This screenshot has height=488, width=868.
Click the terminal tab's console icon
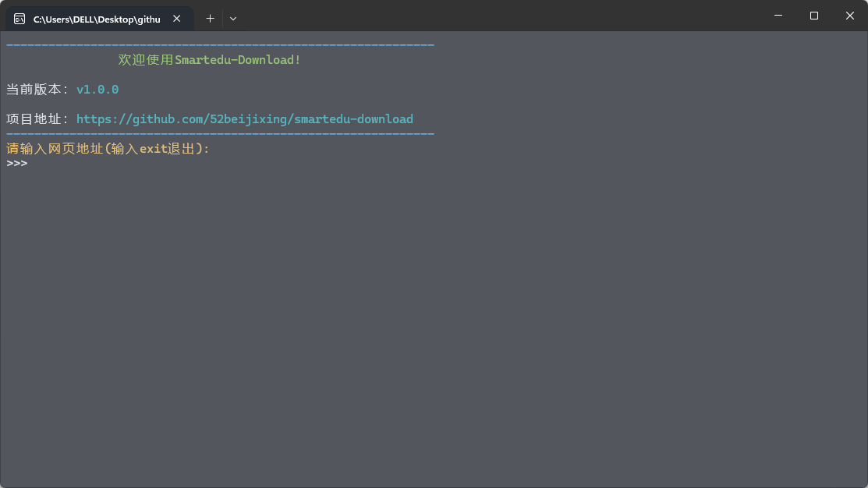click(19, 19)
